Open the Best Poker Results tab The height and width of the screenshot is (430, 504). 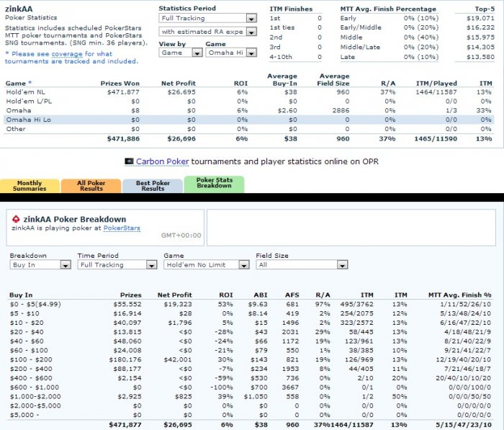[153, 186]
